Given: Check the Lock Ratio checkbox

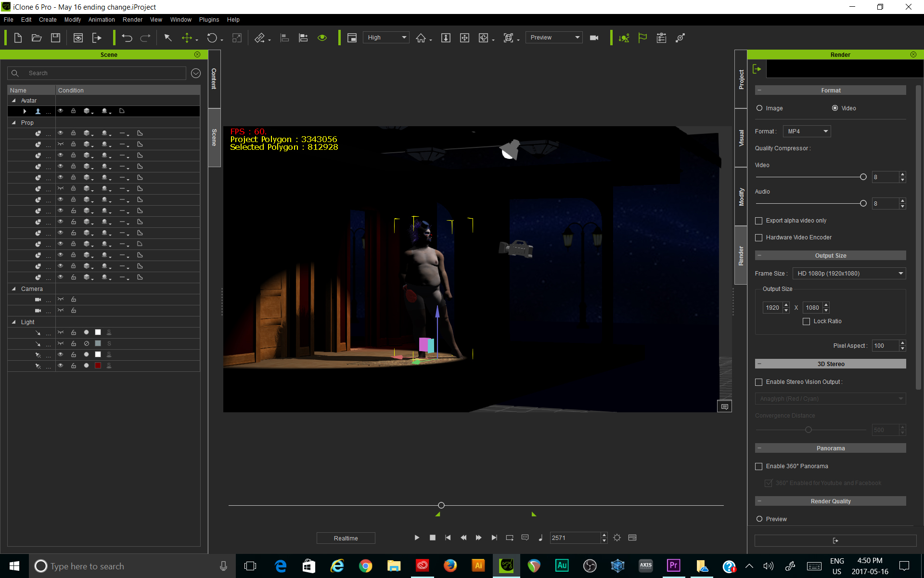Looking at the screenshot, I should coord(807,321).
